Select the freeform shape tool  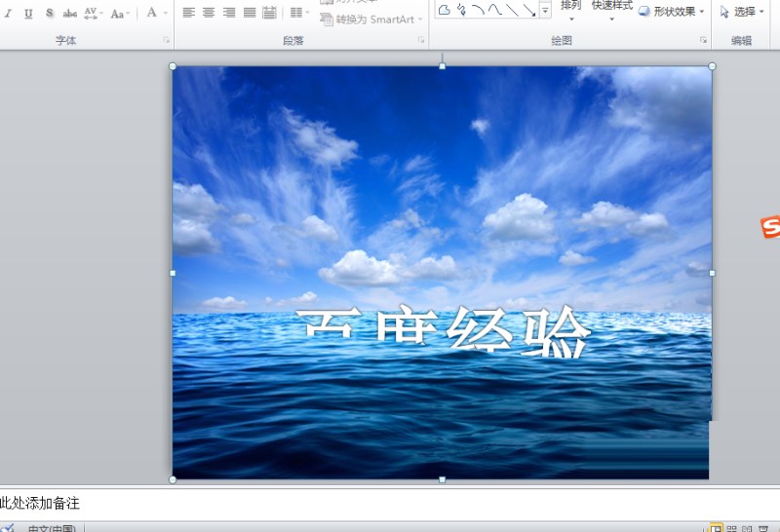(445, 10)
